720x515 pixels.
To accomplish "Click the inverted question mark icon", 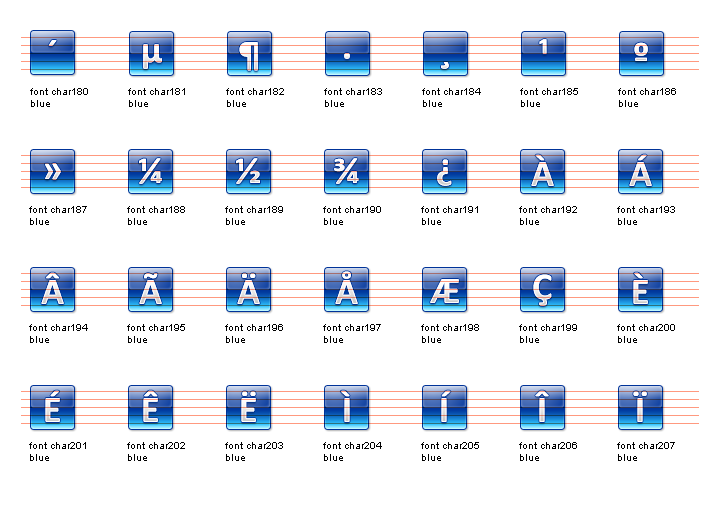I will [445, 171].
